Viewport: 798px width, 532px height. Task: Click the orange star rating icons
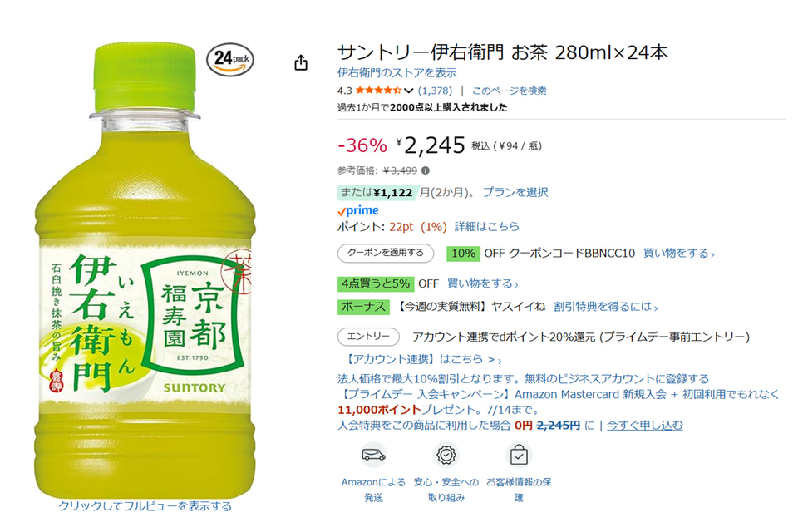pos(378,91)
